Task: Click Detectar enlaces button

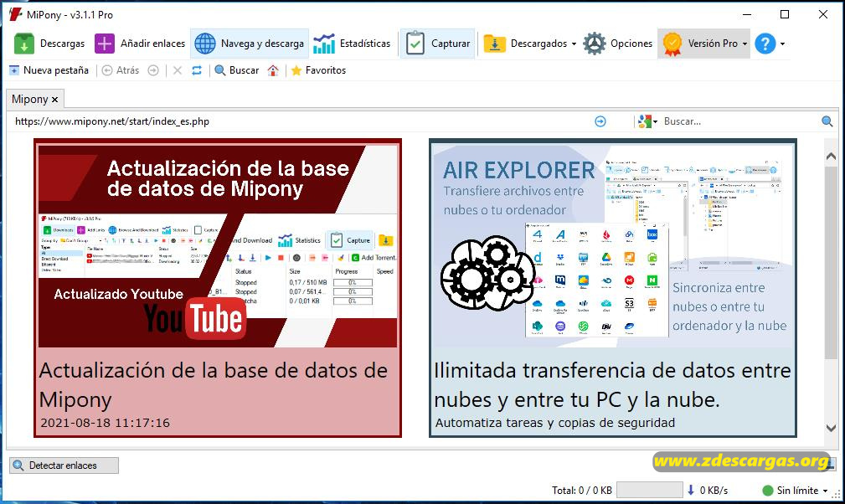Action: click(64, 465)
